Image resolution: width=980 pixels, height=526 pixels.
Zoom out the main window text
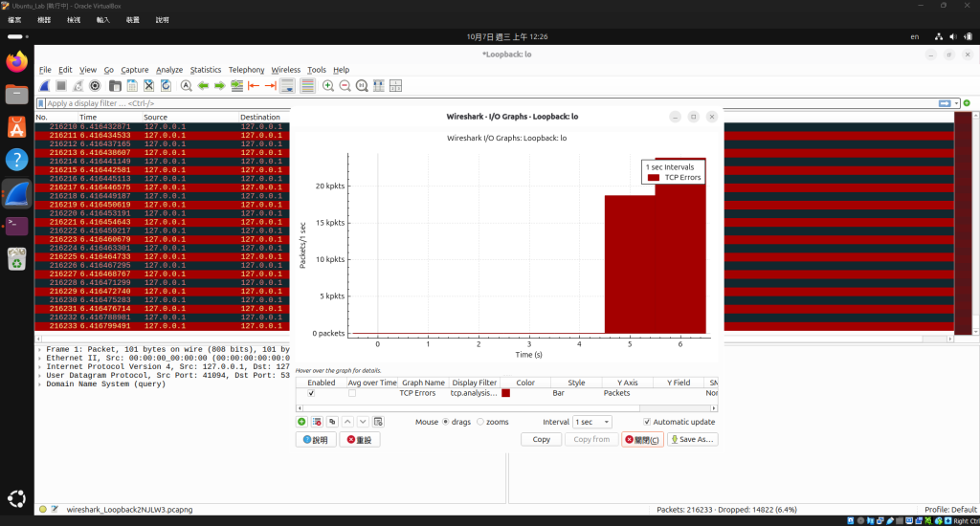pos(345,85)
